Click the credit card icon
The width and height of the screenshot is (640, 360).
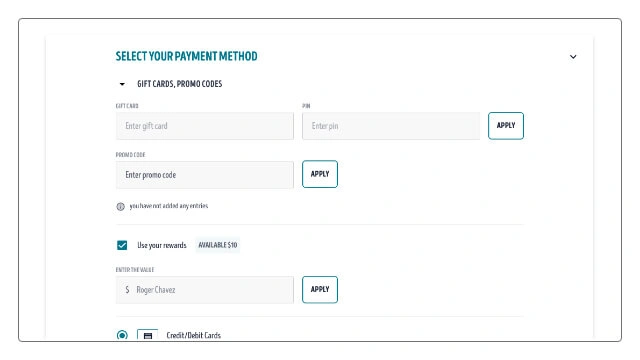pyautogui.click(x=148, y=336)
